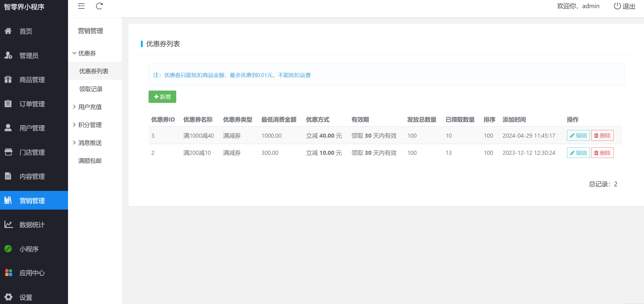Click the sidebar collapse icon in top bar

[81, 6]
